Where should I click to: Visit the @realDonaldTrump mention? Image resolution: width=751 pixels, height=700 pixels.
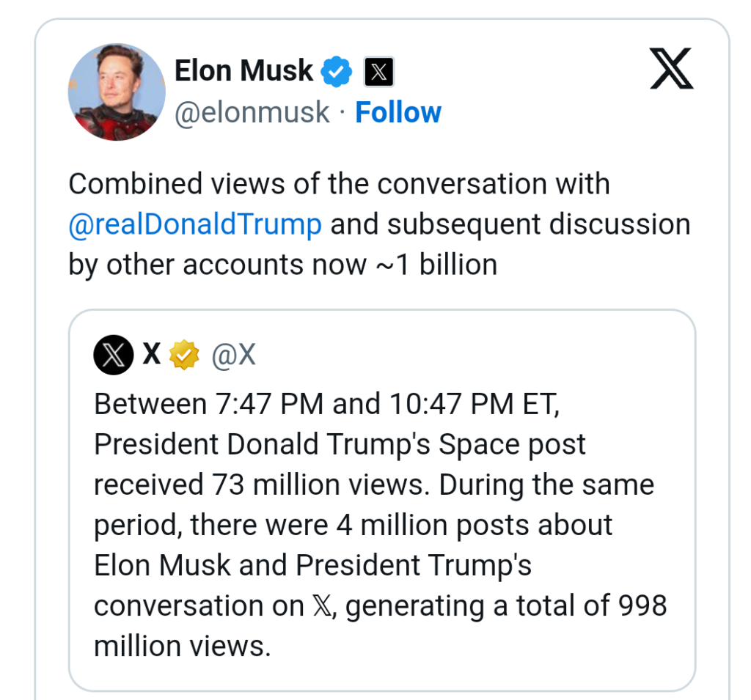tap(195, 224)
